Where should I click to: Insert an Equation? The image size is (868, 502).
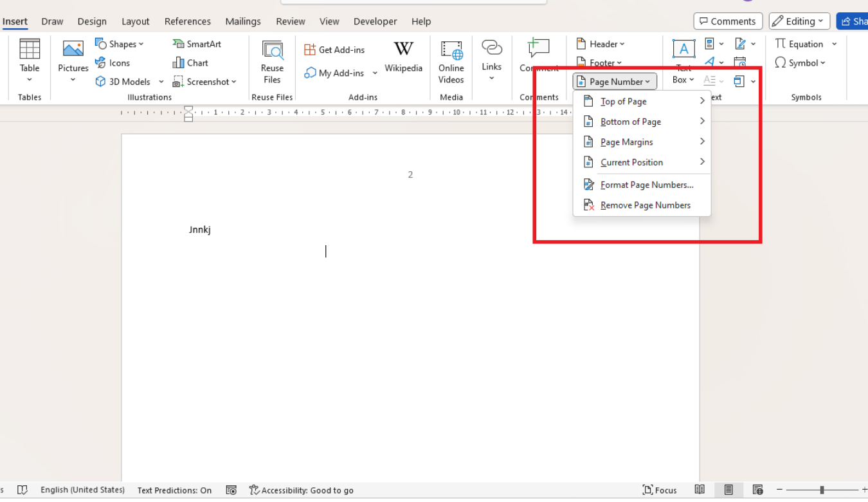[x=799, y=44]
